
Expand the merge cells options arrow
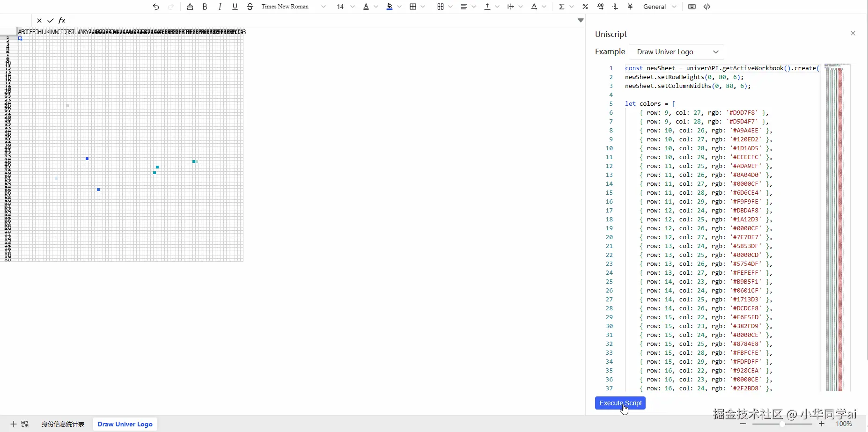pyautogui.click(x=450, y=7)
